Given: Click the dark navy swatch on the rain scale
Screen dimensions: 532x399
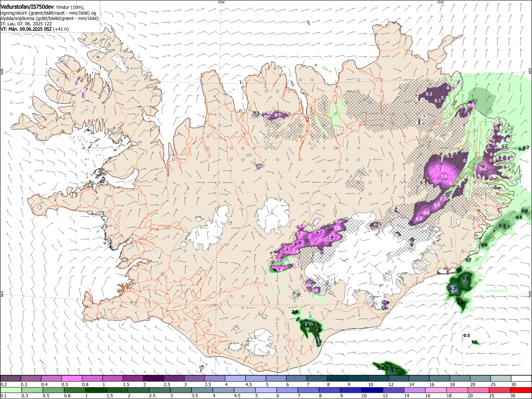Looking at the screenshot, I should [372, 390].
